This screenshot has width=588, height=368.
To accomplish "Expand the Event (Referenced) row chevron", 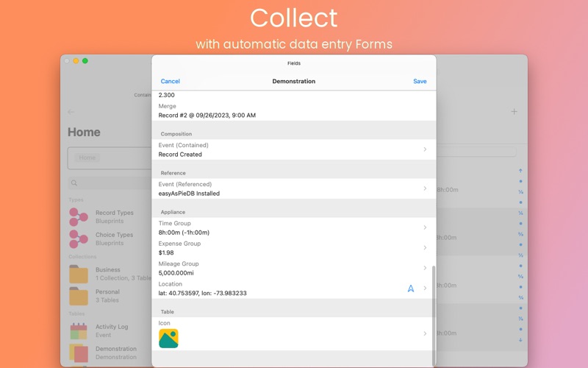I will click(425, 188).
